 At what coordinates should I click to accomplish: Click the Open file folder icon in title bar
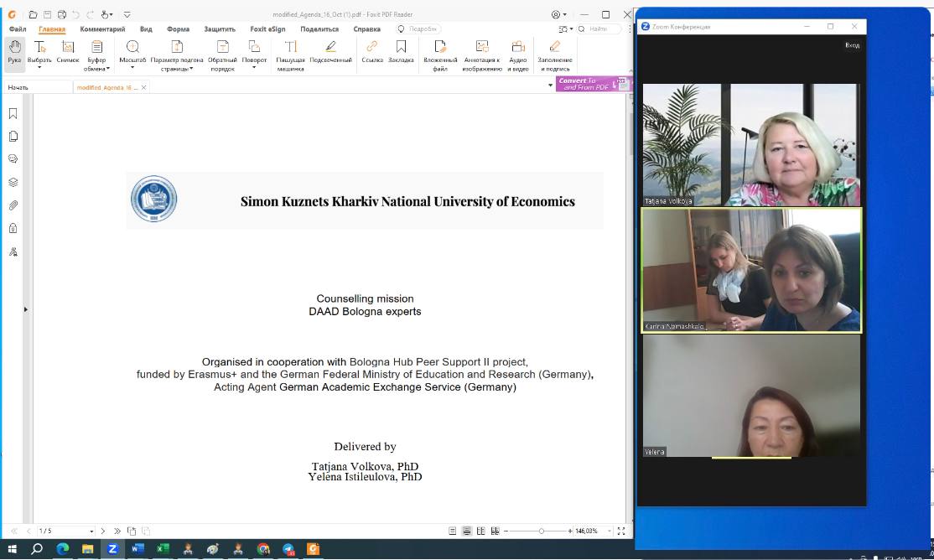coord(33,14)
